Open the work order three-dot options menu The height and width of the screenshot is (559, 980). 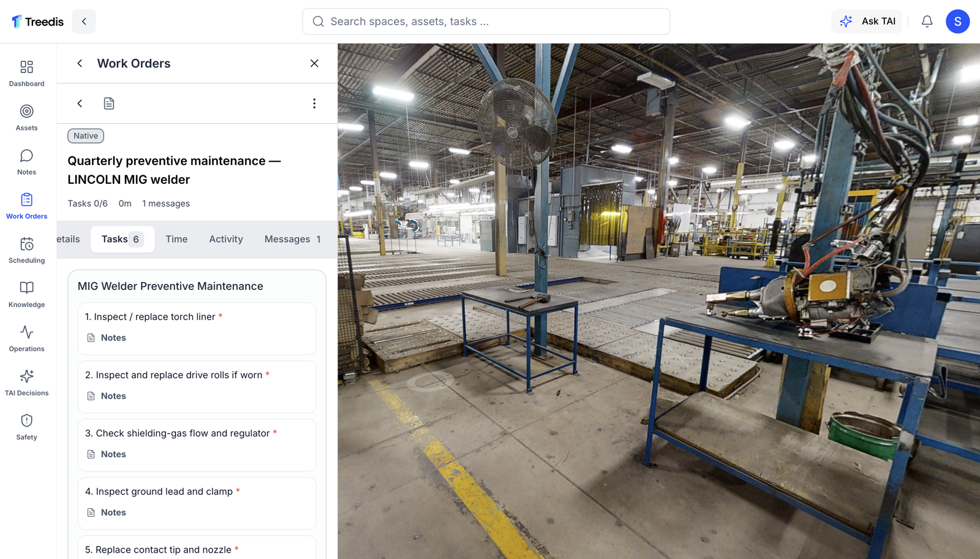[x=314, y=104]
